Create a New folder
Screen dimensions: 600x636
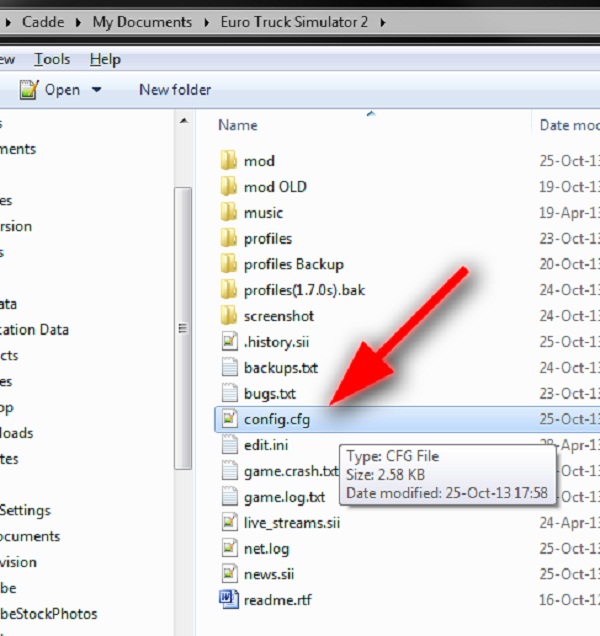click(x=175, y=90)
